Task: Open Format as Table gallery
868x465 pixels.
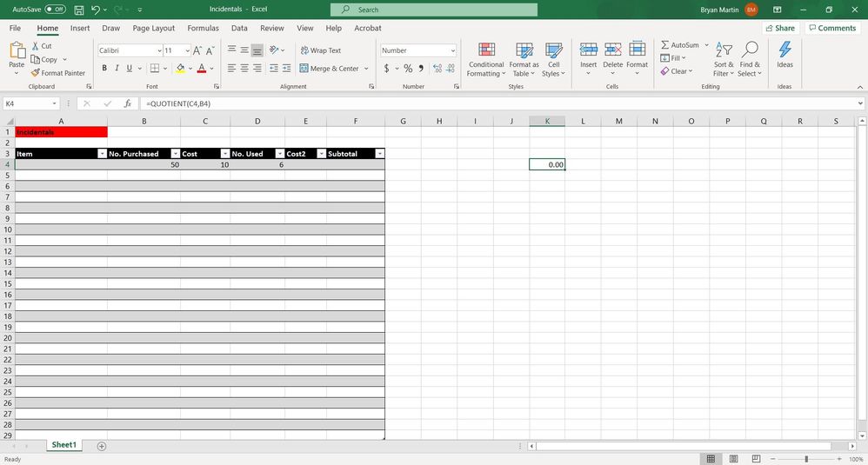Action: pos(524,59)
